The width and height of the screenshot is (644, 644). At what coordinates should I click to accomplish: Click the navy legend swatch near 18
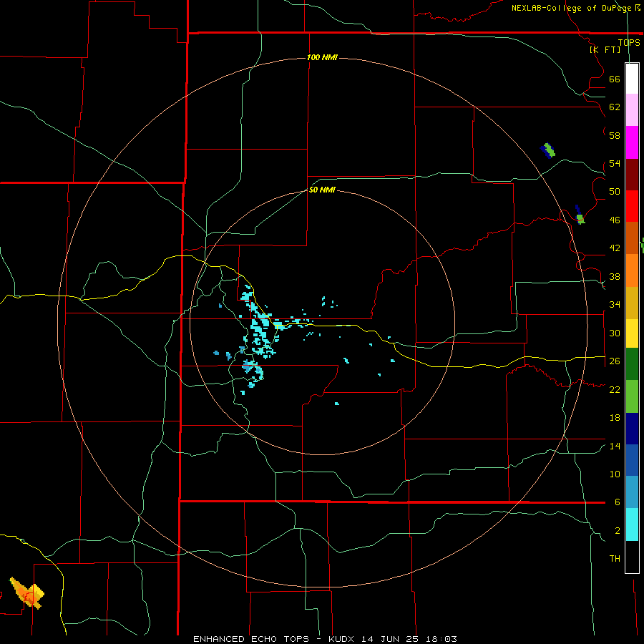[x=632, y=429]
